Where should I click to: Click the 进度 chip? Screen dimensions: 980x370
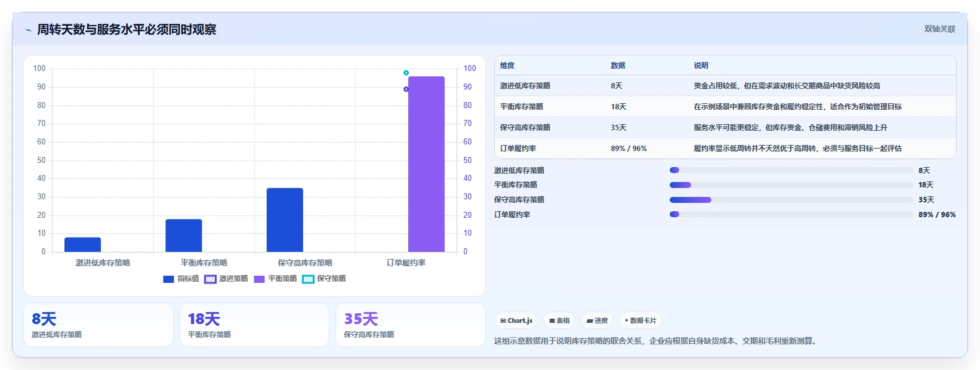[x=597, y=320]
